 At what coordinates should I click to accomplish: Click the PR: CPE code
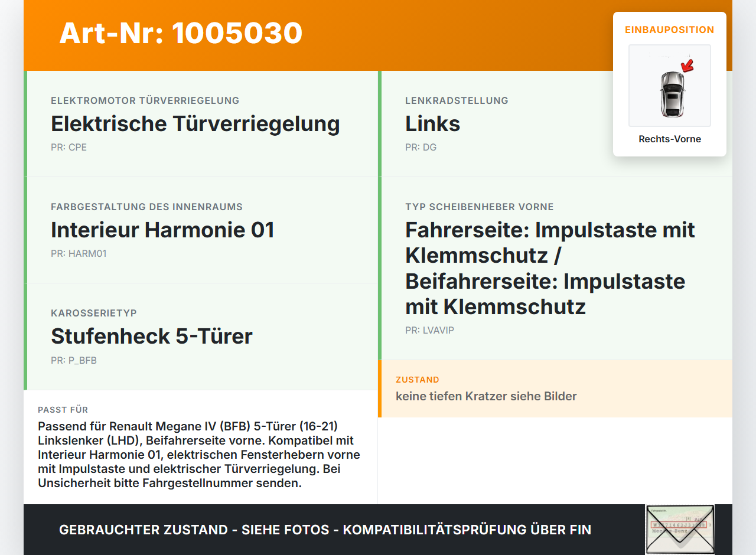coord(69,148)
